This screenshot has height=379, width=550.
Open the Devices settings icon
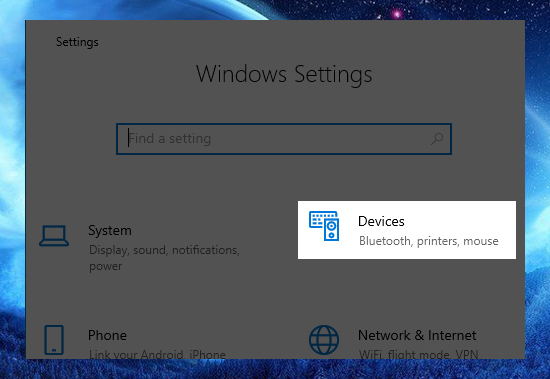[324, 226]
